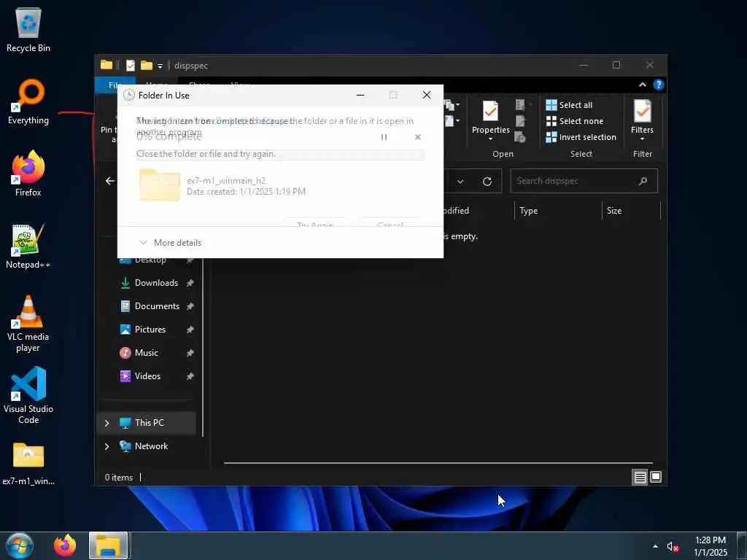
Task: Open Videos in the navigation pane
Action: coord(147,376)
